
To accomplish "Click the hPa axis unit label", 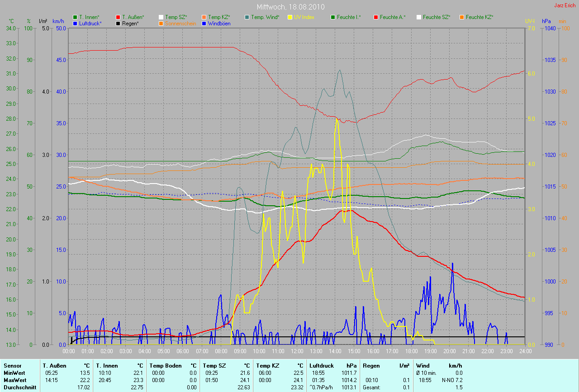I will (x=546, y=21).
